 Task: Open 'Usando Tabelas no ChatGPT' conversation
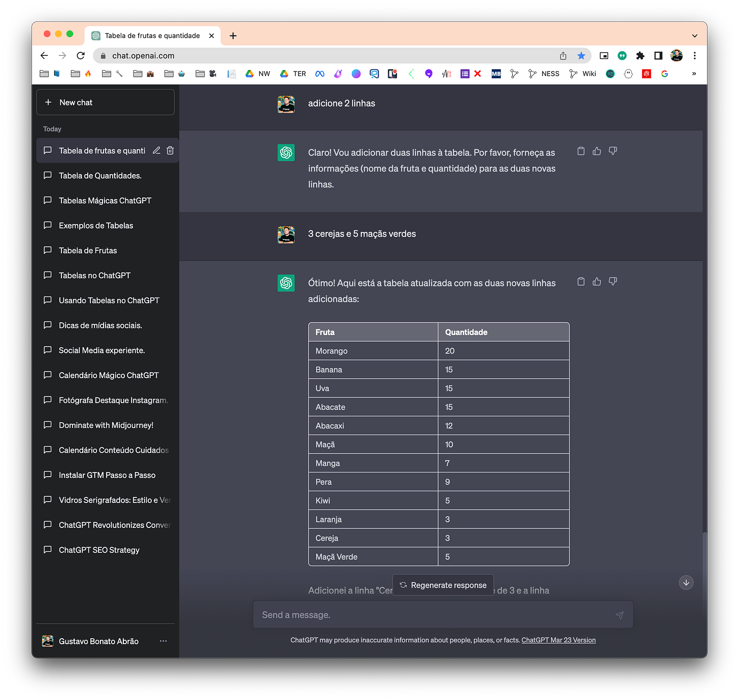coord(108,301)
